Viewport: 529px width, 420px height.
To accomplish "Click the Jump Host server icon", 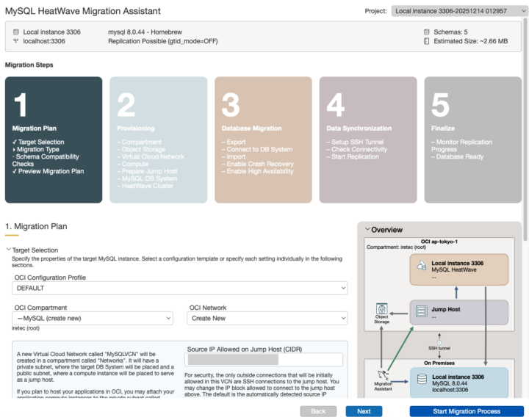I will click(422, 311).
